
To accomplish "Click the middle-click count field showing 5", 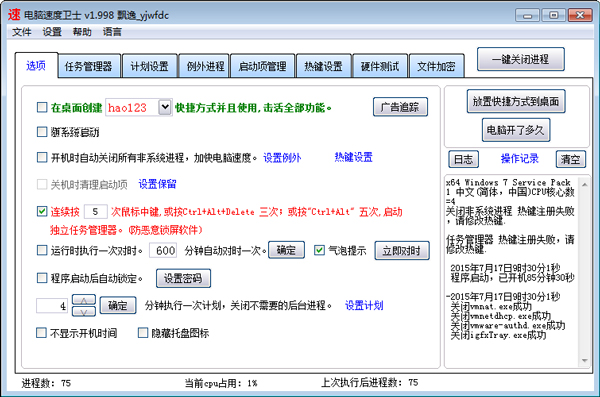I will [x=95, y=212].
